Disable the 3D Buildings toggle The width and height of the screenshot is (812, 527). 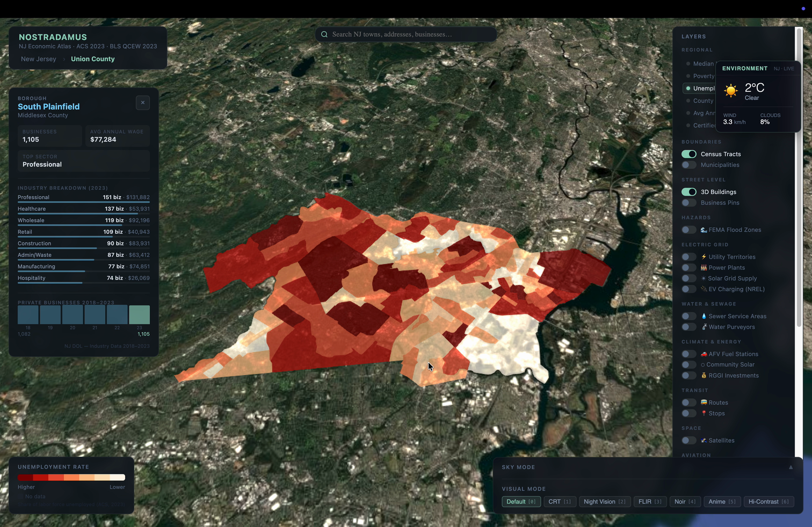(x=689, y=192)
